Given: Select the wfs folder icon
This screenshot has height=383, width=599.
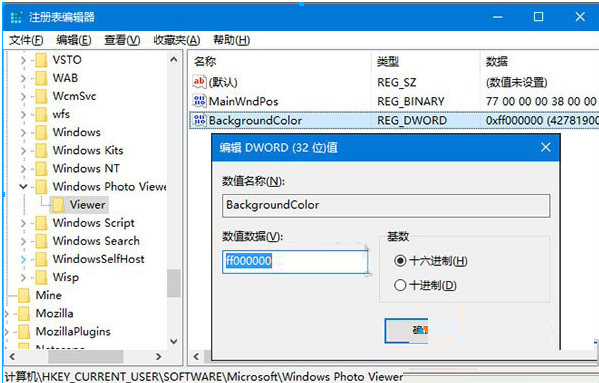Looking at the screenshot, I should 41,114.
